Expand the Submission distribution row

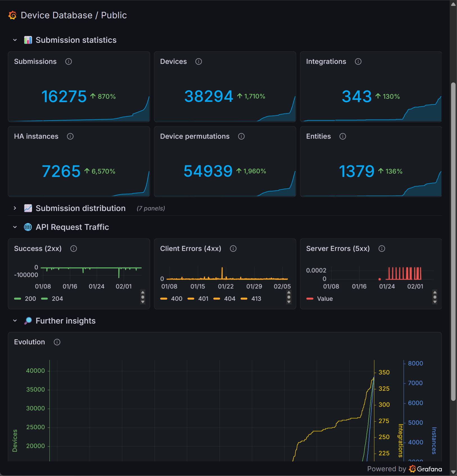pos(15,208)
